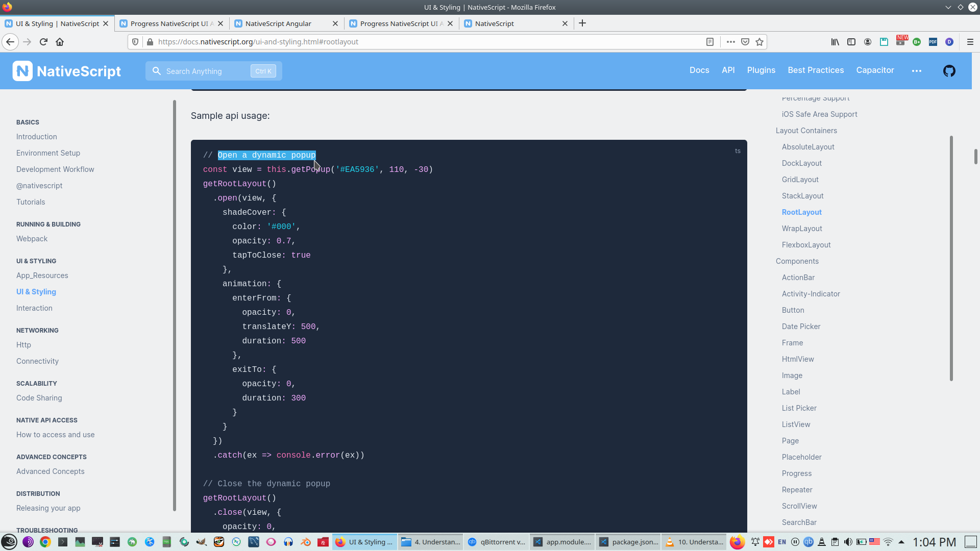Open the GitHub repository icon
This screenshot has height=551, width=980.
[x=949, y=71]
